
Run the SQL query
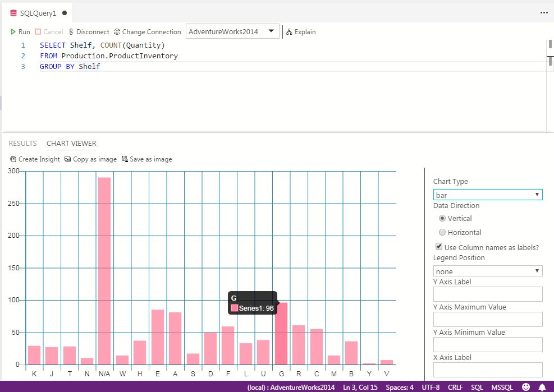20,32
